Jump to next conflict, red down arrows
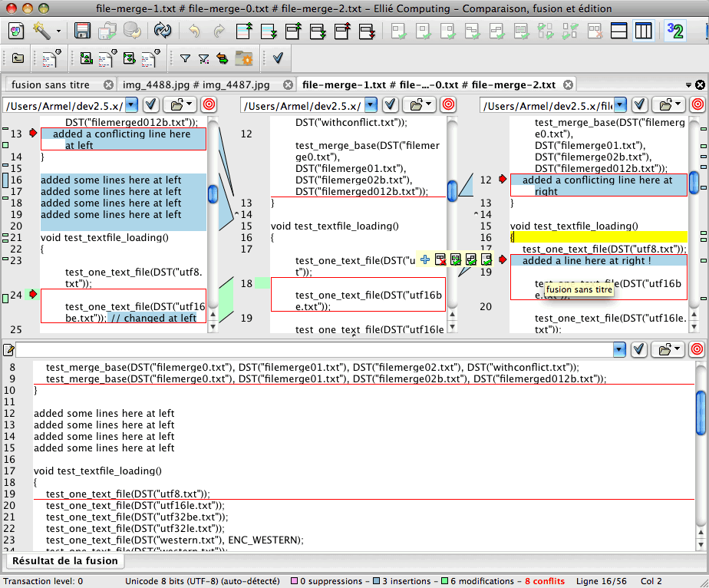The image size is (709, 588). [x=367, y=31]
